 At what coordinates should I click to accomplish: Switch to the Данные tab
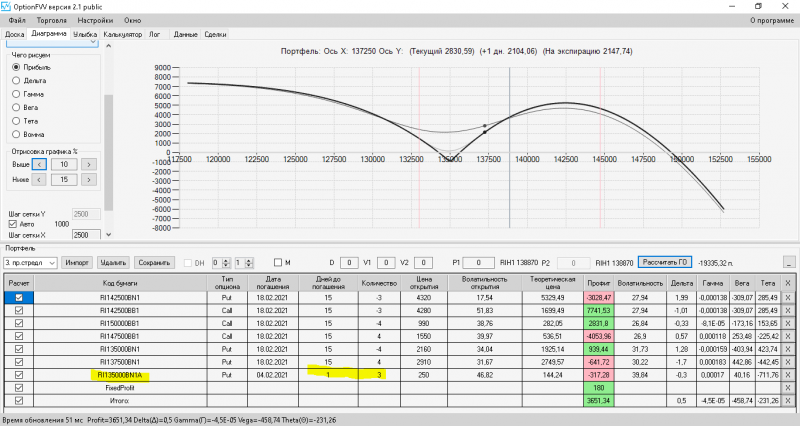[x=185, y=34]
